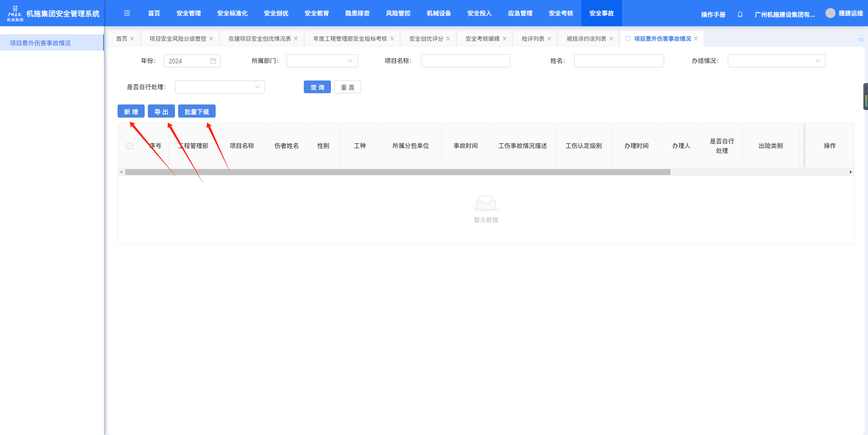
Task: Click the user avatar icon beside 穗建运维
Action: tap(830, 14)
